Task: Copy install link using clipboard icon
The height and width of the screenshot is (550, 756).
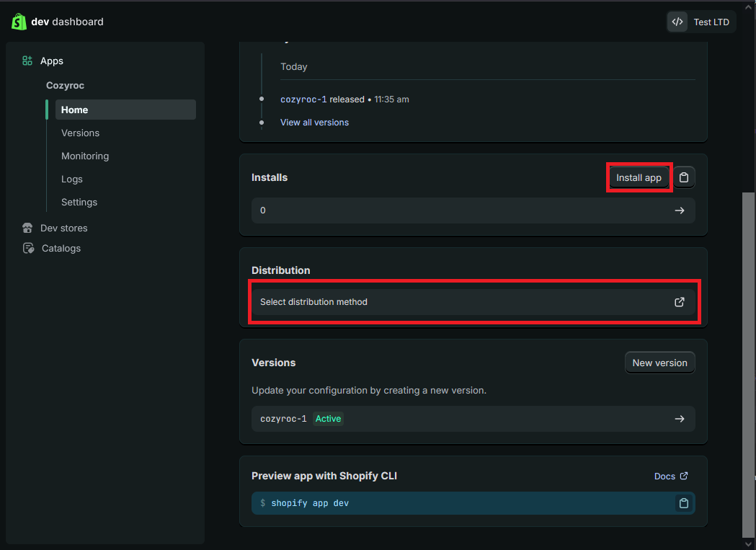Action: point(684,177)
